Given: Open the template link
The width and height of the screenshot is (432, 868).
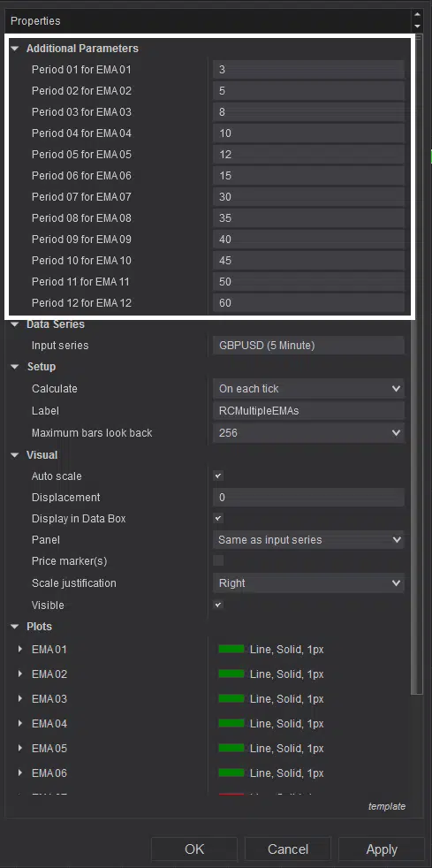Looking at the screenshot, I should pos(387,806).
